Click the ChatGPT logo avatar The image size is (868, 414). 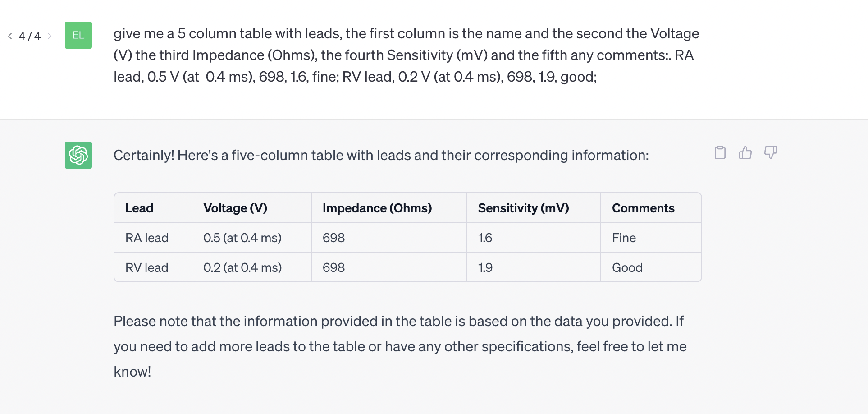[78, 155]
